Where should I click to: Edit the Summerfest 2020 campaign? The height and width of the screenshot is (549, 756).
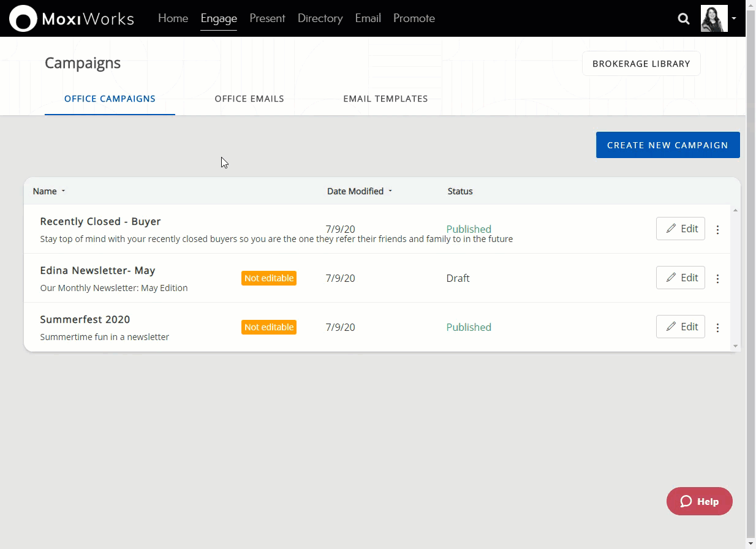680,327
